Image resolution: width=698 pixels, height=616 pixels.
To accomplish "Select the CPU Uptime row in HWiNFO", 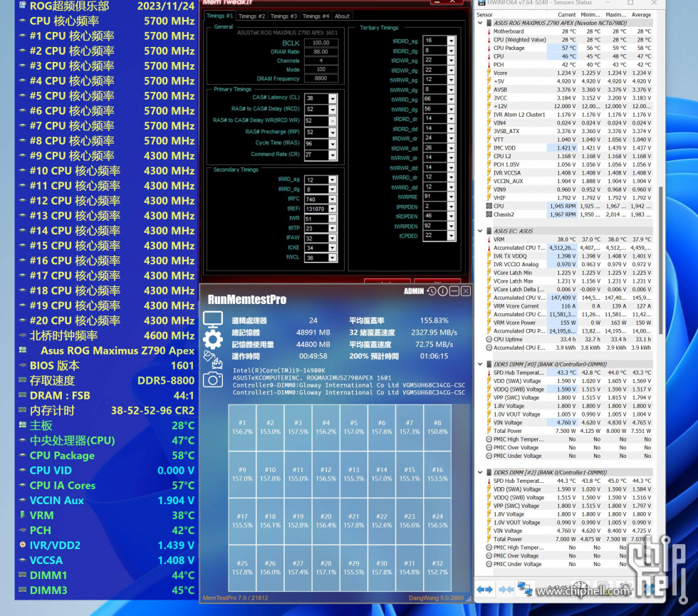I will [x=569, y=339].
